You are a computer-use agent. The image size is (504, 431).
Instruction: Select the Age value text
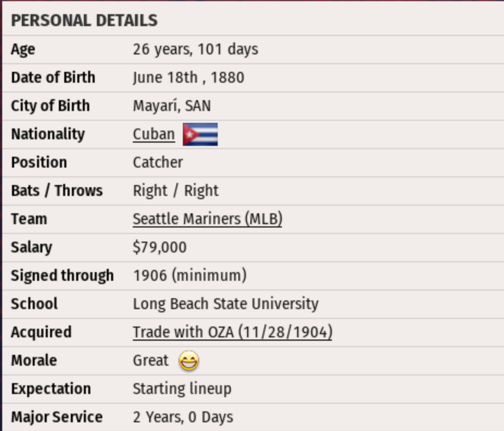195,50
